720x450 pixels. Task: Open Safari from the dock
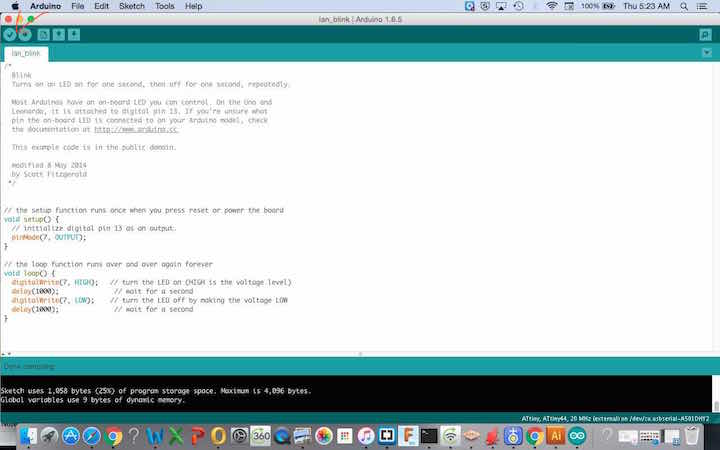click(x=91, y=436)
